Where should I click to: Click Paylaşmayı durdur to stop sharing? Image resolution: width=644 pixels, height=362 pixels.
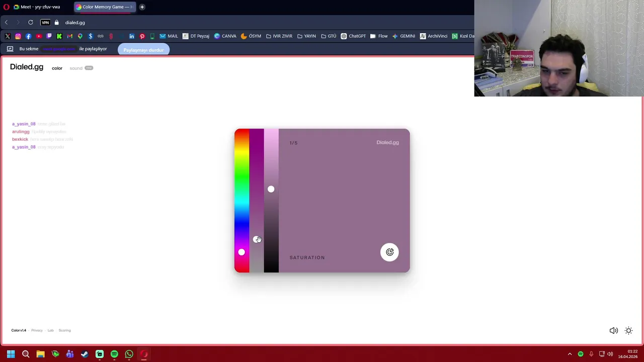143,50
